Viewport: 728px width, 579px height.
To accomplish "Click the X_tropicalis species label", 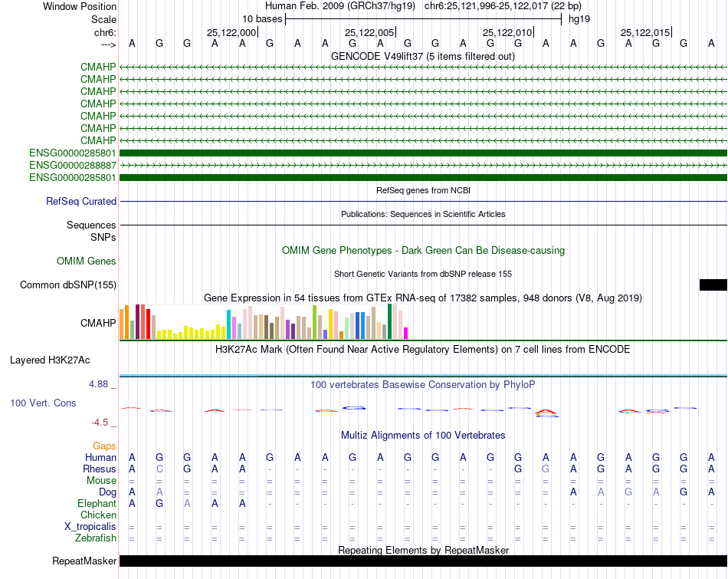I will (x=90, y=527).
